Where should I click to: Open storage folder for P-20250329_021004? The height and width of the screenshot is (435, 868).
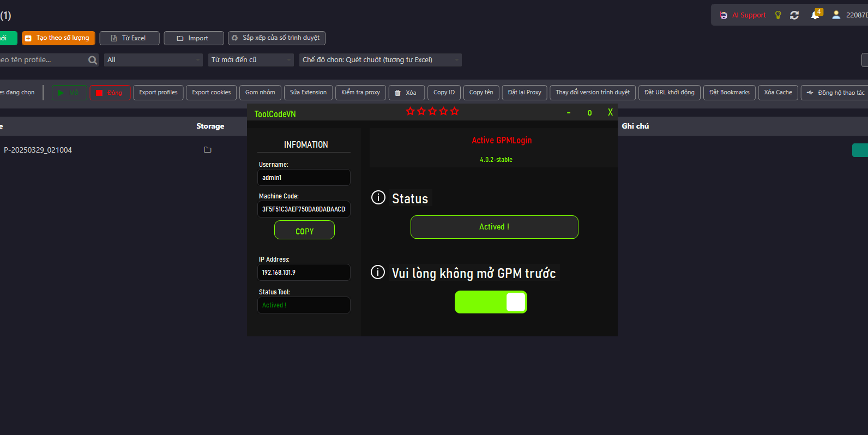coord(208,150)
